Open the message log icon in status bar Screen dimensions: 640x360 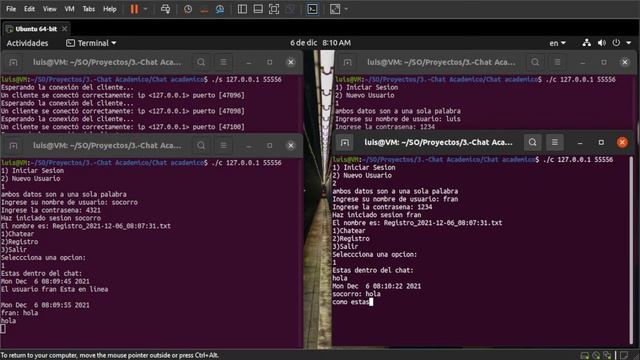624,355
